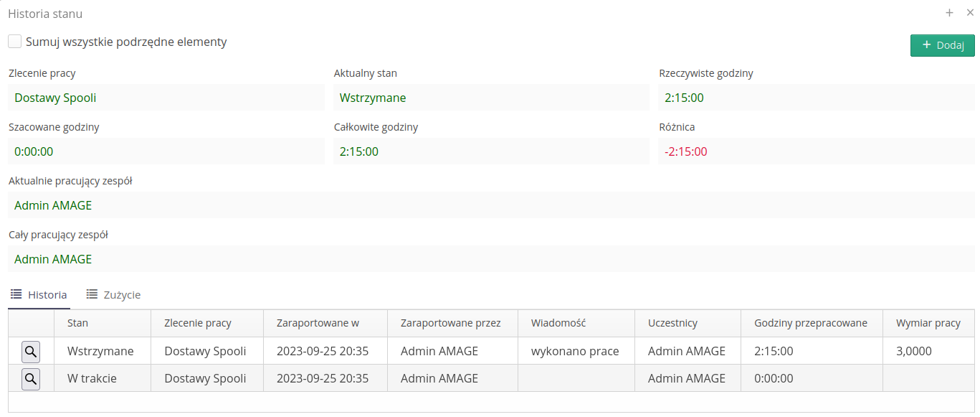Screen dimensions: 980x417
Task: Sort table by Stan column header
Action: 77,323
